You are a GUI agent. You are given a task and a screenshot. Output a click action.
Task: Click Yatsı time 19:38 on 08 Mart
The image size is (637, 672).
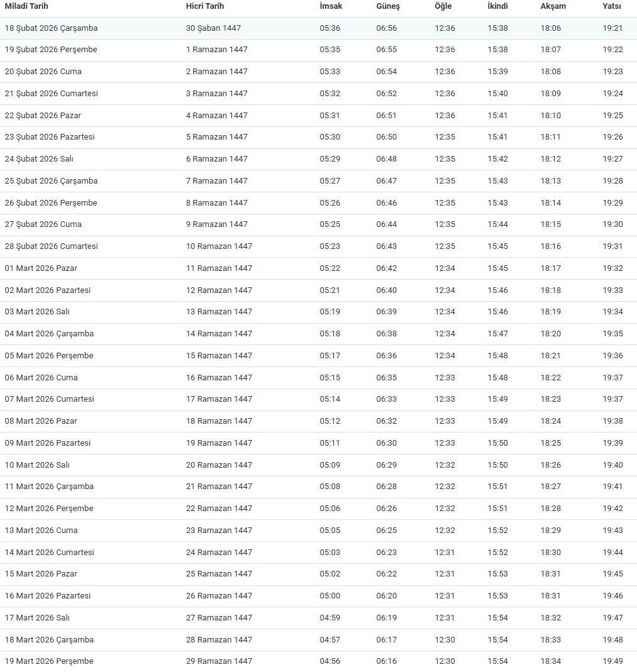(x=612, y=421)
